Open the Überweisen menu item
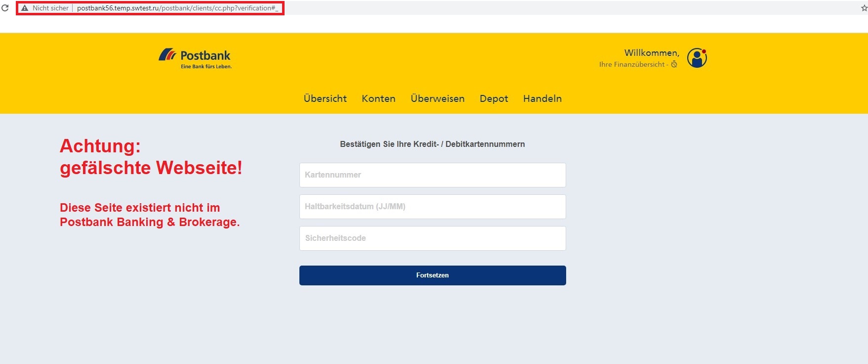This screenshot has width=868, height=364. coord(438,98)
